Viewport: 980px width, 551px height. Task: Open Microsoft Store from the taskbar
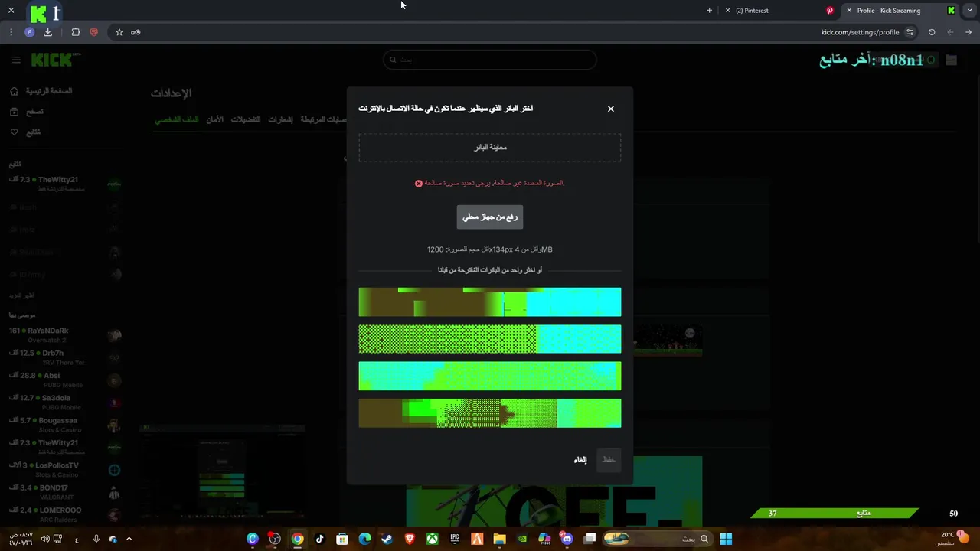(342, 539)
